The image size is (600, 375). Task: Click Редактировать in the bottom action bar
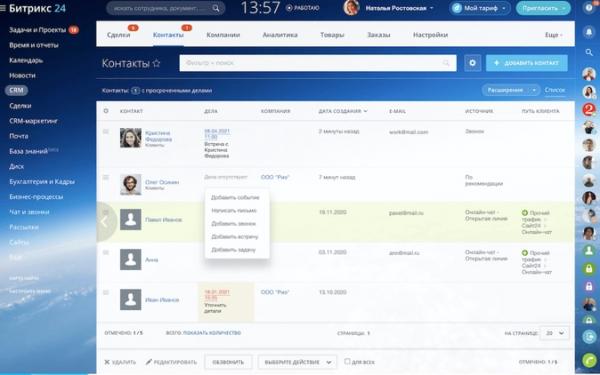click(x=171, y=362)
